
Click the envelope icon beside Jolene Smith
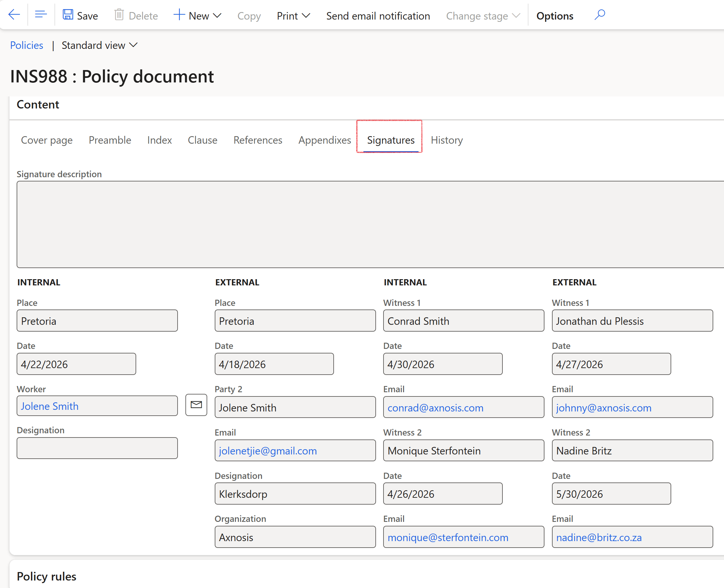pyautogui.click(x=196, y=405)
